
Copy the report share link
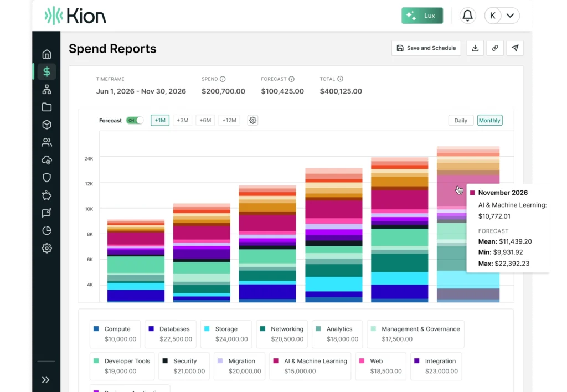[x=495, y=48]
